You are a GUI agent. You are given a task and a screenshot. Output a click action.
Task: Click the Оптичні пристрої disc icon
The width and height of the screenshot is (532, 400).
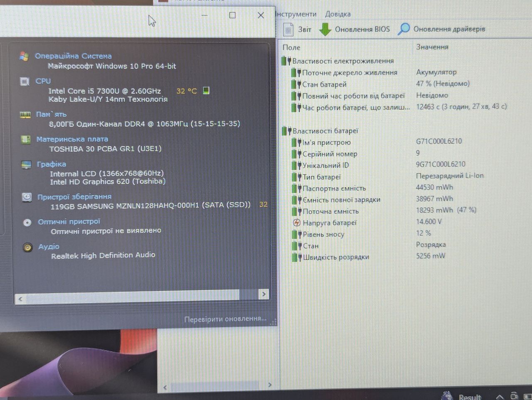coord(27,222)
